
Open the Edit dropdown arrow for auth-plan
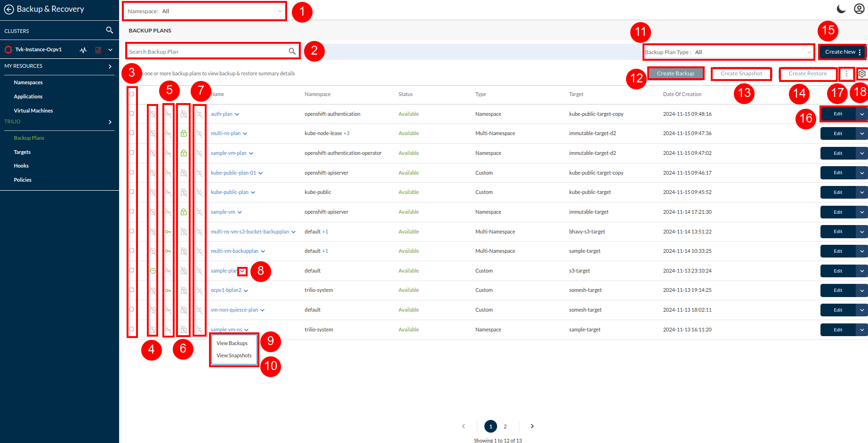pos(861,114)
